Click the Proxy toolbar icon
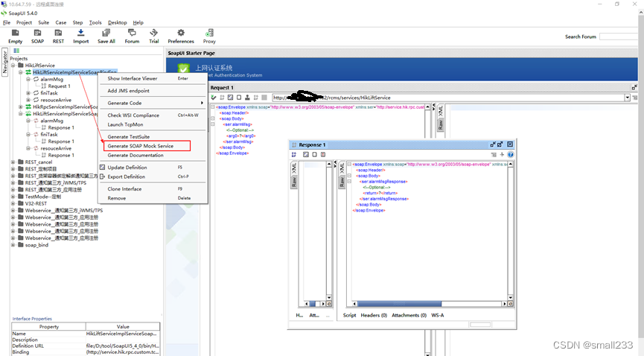Viewport: 644px width, 356px height. point(209,33)
